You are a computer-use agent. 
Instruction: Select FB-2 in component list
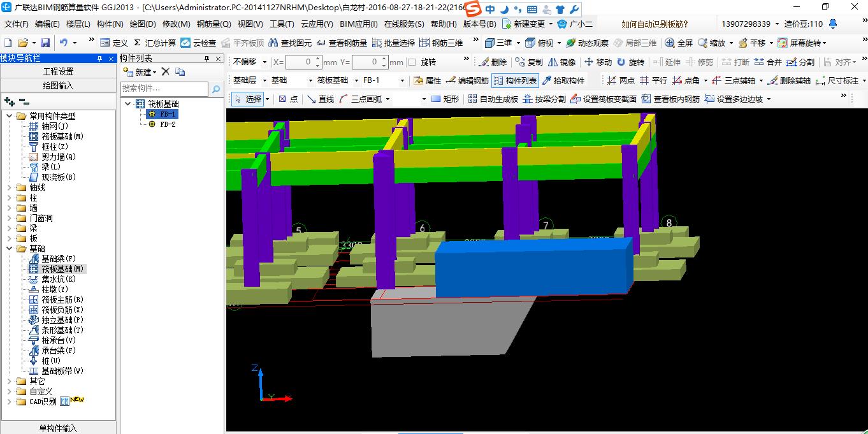[x=168, y=124]
